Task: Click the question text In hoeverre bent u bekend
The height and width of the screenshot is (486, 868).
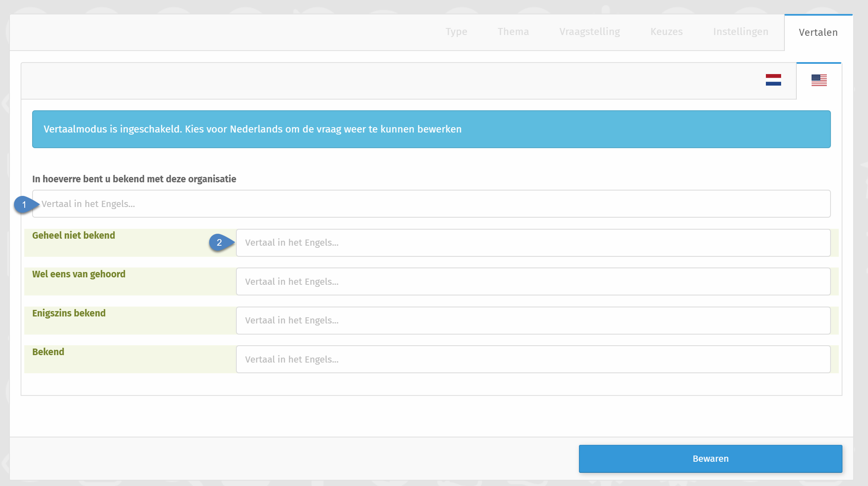Action: 134,179
